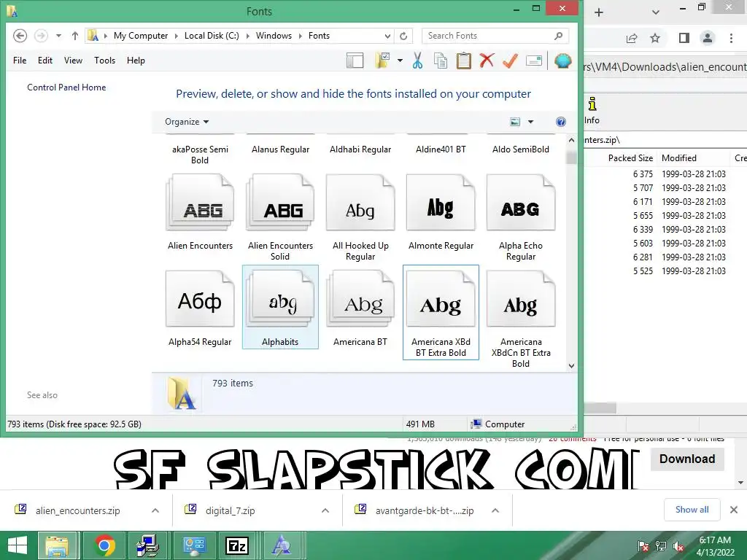Select the Alphabits font

point(280,307)
